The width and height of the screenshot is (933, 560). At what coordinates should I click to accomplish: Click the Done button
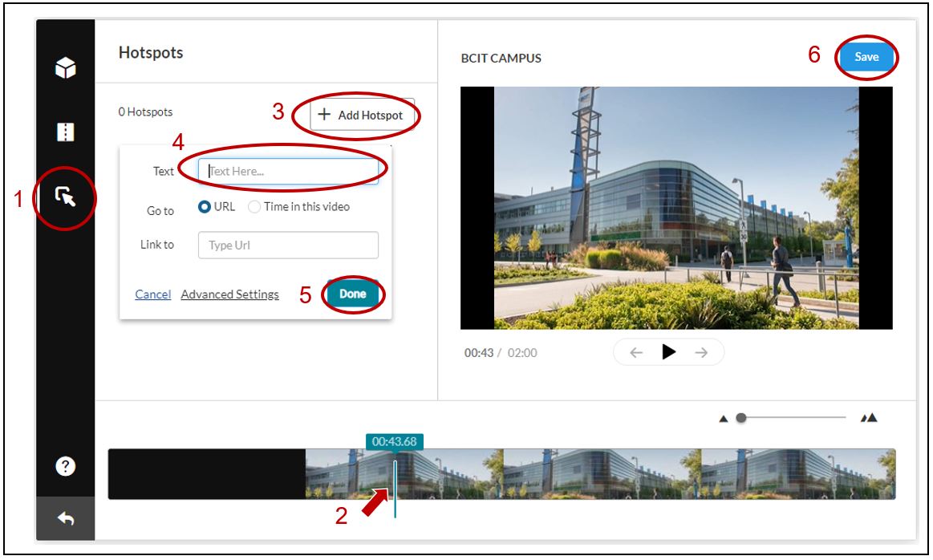352,294
